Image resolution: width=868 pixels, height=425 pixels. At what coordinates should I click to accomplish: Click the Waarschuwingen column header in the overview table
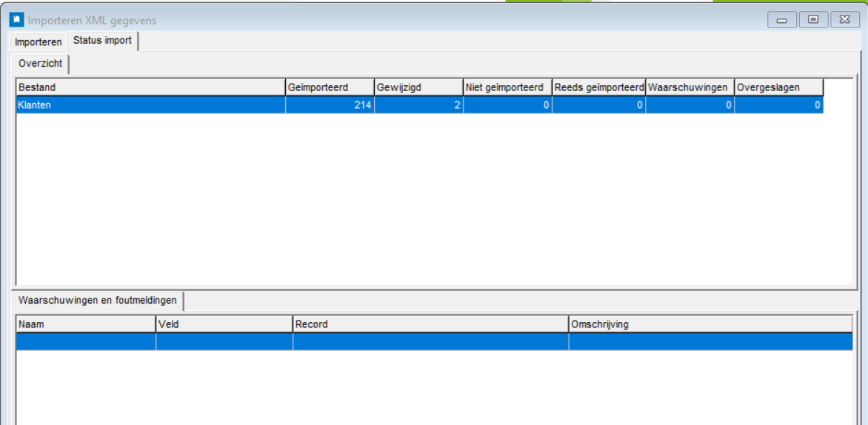tap(690, 87)
